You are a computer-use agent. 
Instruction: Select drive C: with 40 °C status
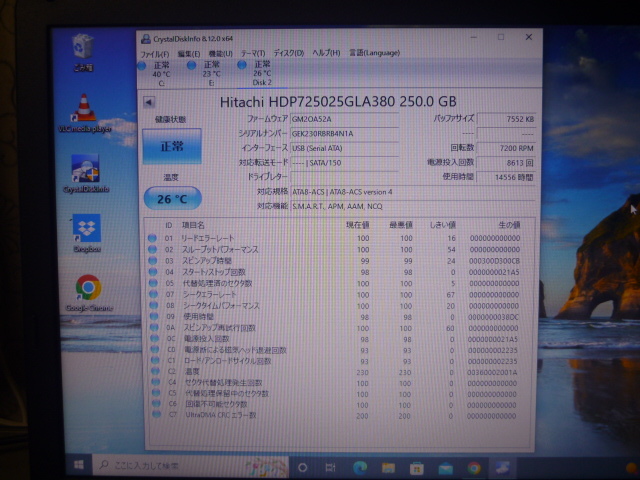click(x=155, y=73)
